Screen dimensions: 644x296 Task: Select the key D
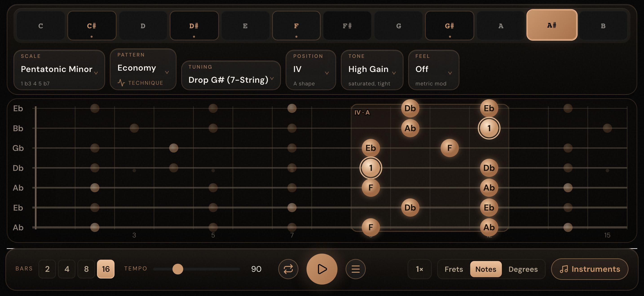click(143, 26)
